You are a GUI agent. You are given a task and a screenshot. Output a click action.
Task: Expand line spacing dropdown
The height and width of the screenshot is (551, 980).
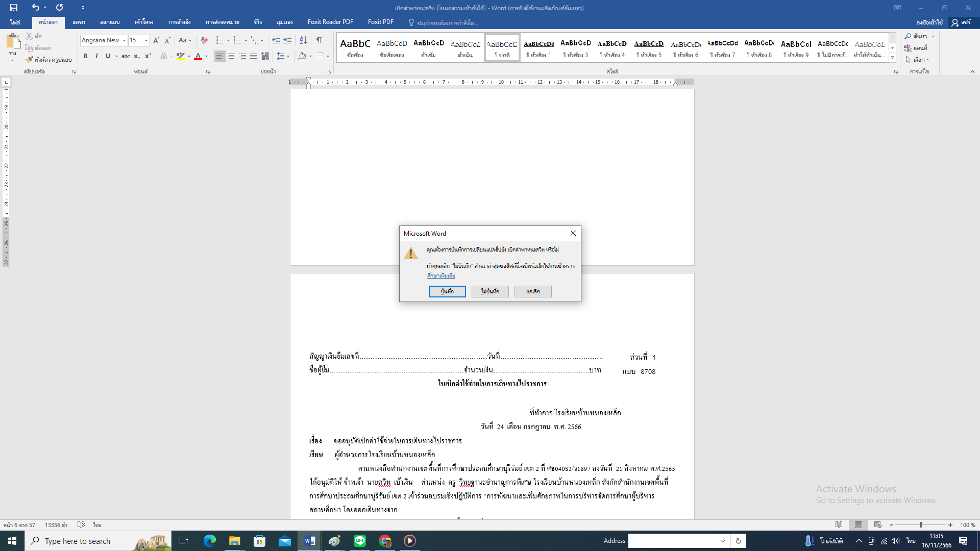[283, 56]
